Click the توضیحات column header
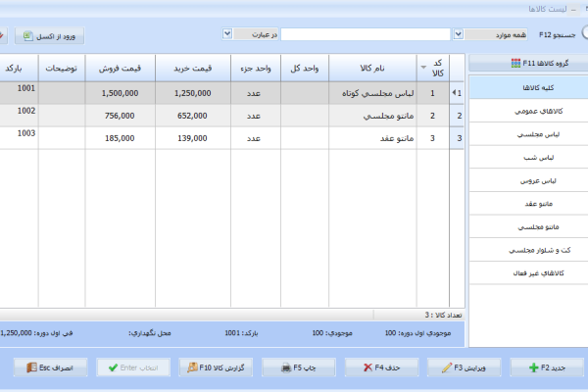Screen dimensions: 588x392 pos(62,68)
